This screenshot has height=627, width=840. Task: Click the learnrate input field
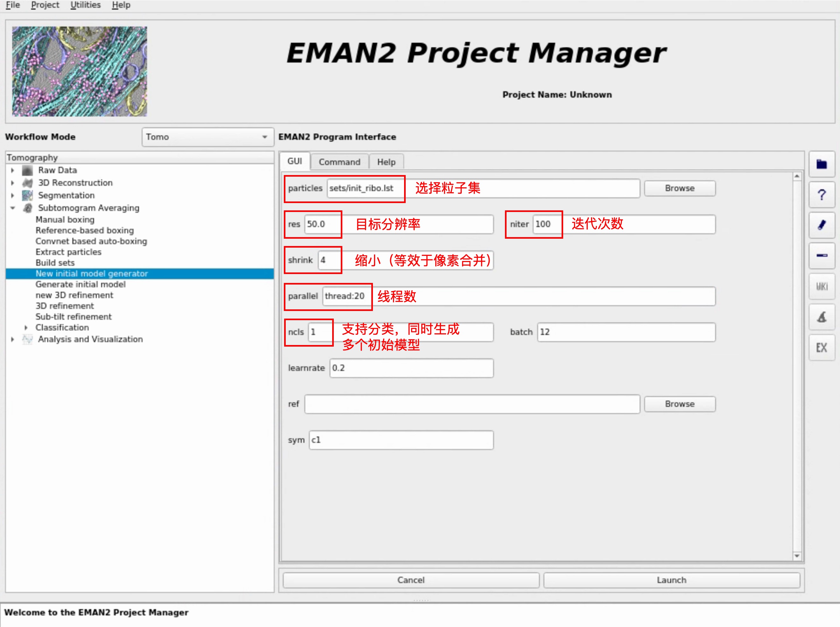tap(412, 368)
